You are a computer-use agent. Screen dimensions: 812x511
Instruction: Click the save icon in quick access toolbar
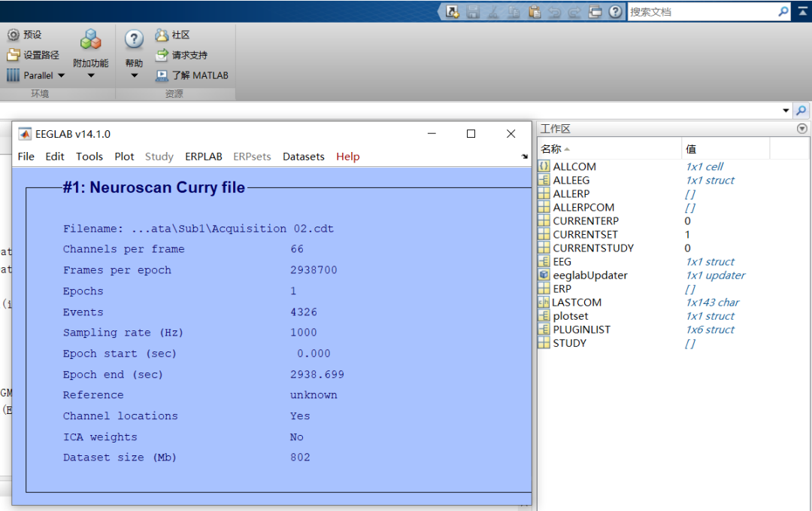coord(473,11)
